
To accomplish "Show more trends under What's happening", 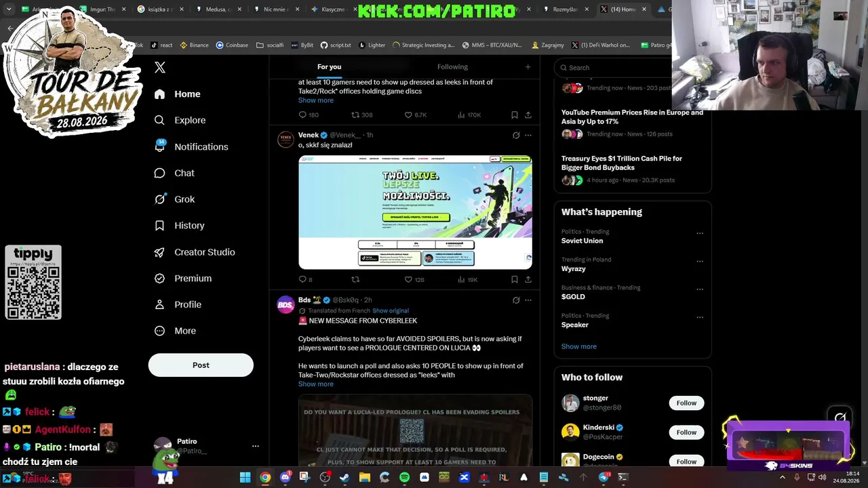I will pos(579,346).
